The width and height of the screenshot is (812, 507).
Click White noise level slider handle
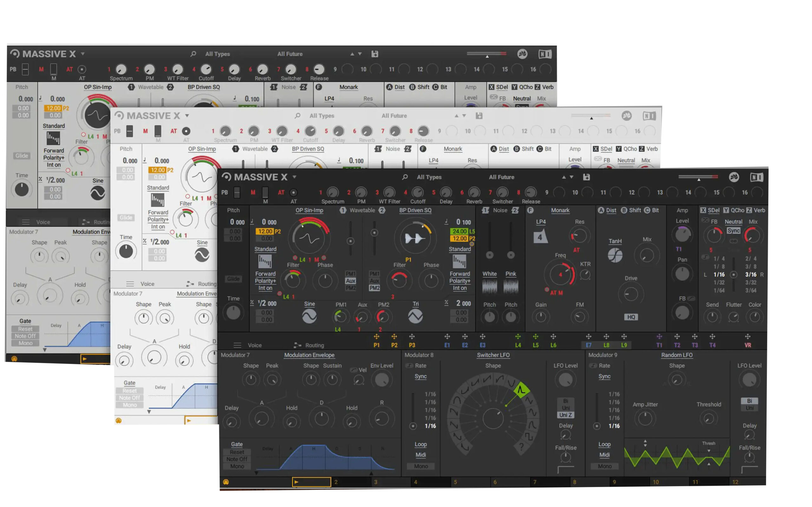489,255
